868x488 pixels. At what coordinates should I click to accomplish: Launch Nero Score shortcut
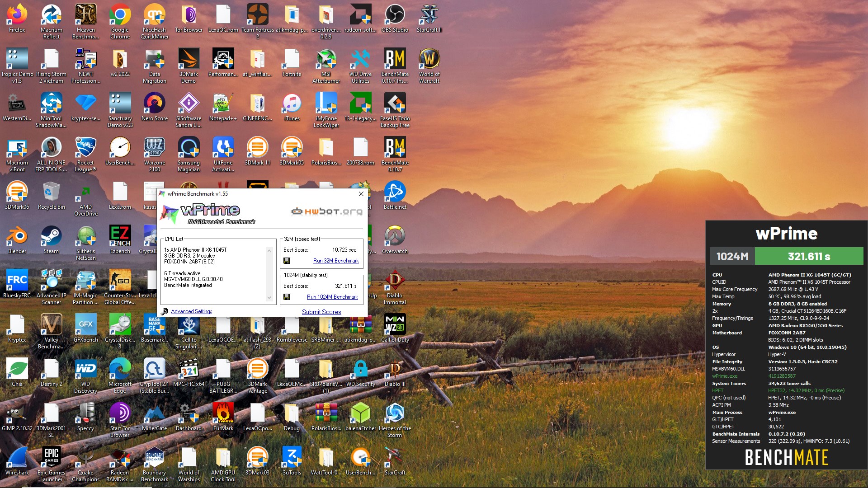(x=155, y=107)
